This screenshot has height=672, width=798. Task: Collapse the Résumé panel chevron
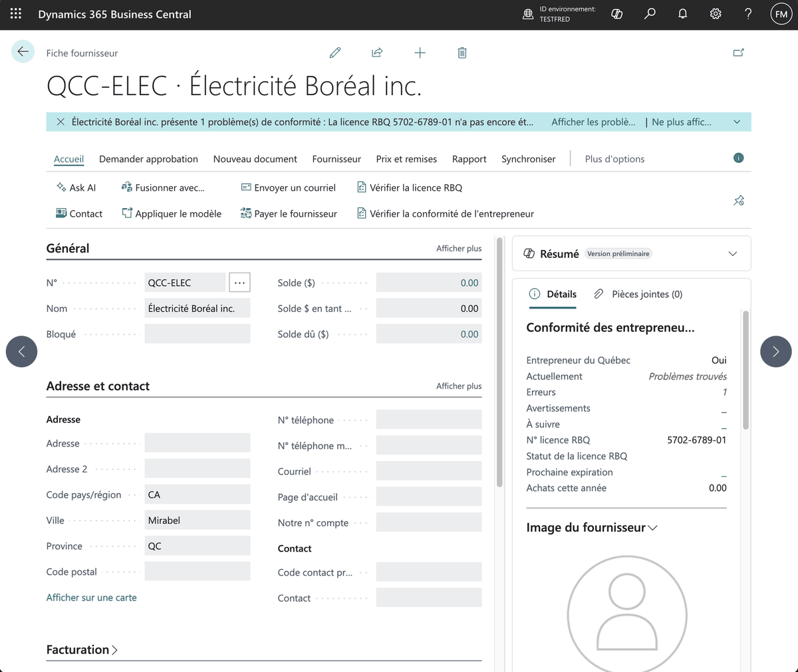(x=733, y=254)
